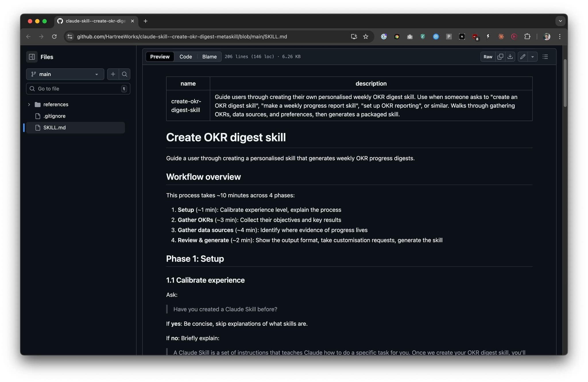Copy raw file contents icon

[500, 57]
